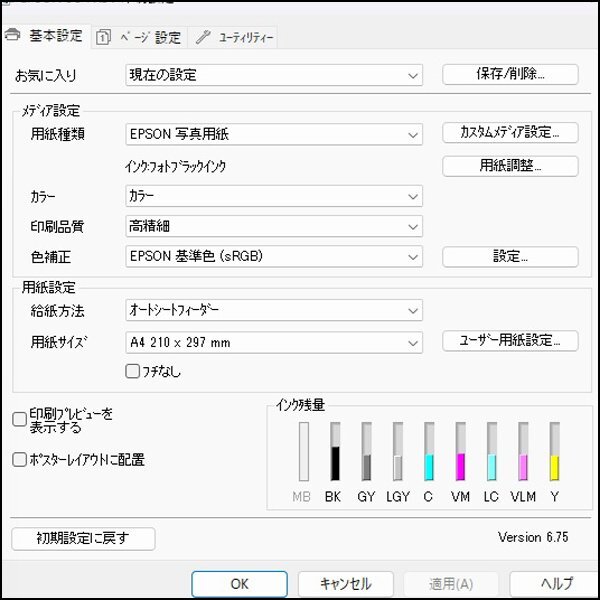Viewport: 600px width, 600px height.
Task: Click 初期設定に戻す button
Action: (x=83, y=539)
